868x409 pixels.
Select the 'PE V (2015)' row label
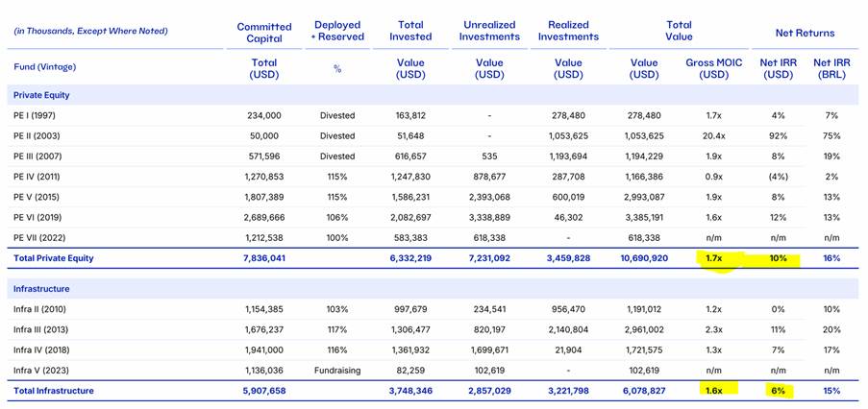pyautogui.click(x=36, y=198)
